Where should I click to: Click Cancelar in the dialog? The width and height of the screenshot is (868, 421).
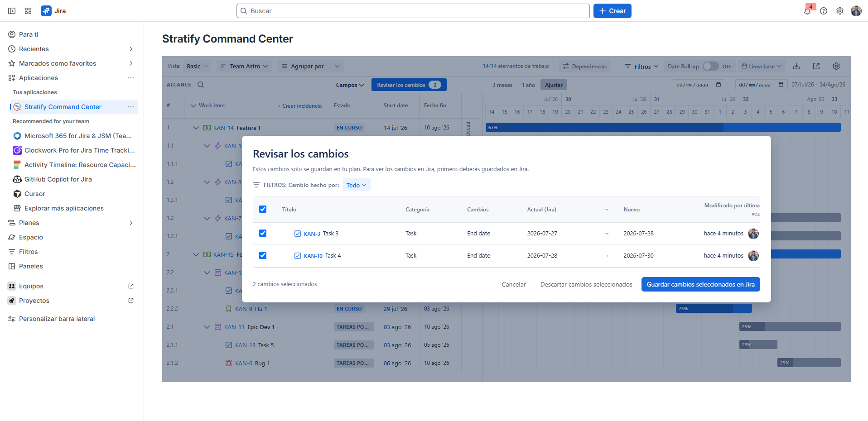click(x=514, y=284)
